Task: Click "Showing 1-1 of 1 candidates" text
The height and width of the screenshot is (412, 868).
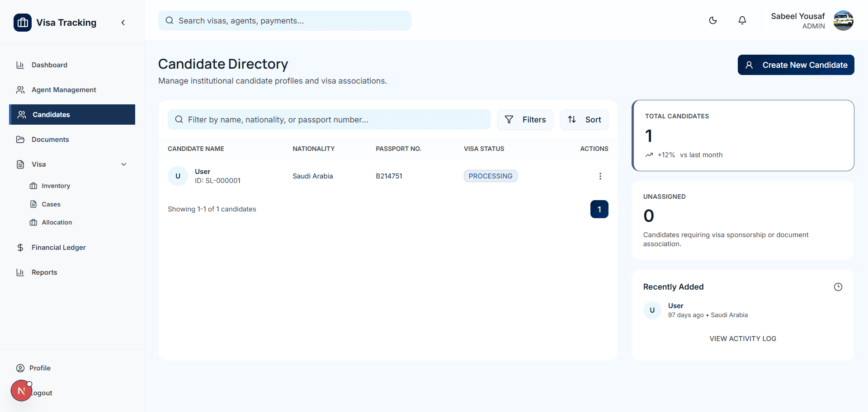Action: pyautogui.click(x=212, y=209)
